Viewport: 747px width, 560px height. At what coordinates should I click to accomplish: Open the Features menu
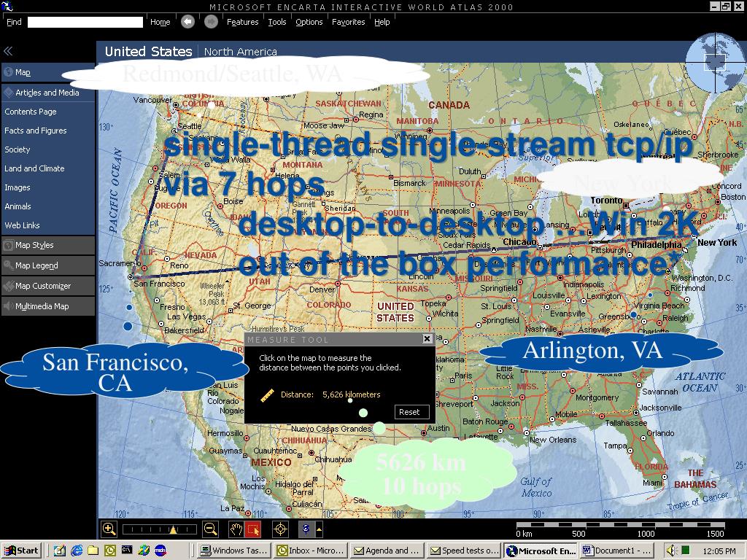coord(242,22)
